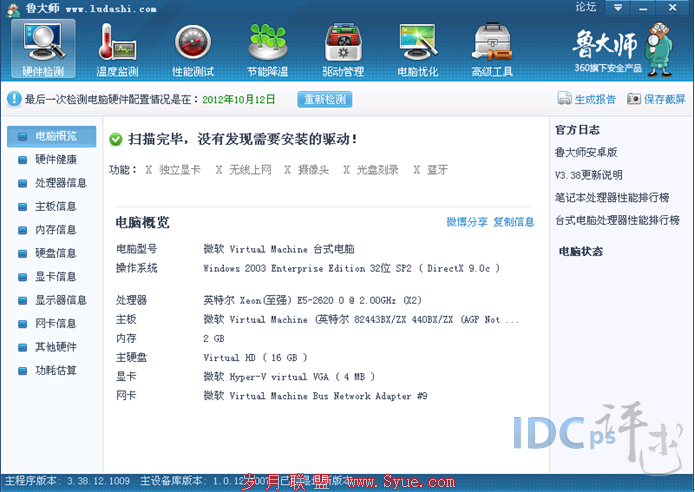
Task: Click 保存截屏 to save a screenshot
Action: [x=656, y=99]
